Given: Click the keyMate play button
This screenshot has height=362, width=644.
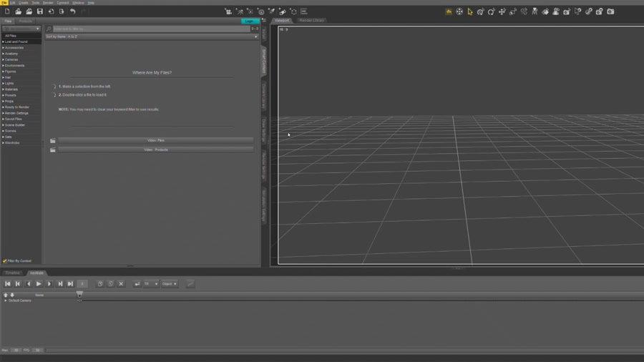Looking at the screenshot, I should (39, 284).
